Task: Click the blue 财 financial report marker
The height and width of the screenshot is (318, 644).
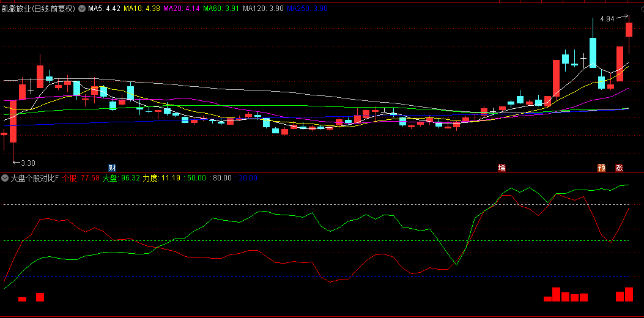Action: coord(112,168)
